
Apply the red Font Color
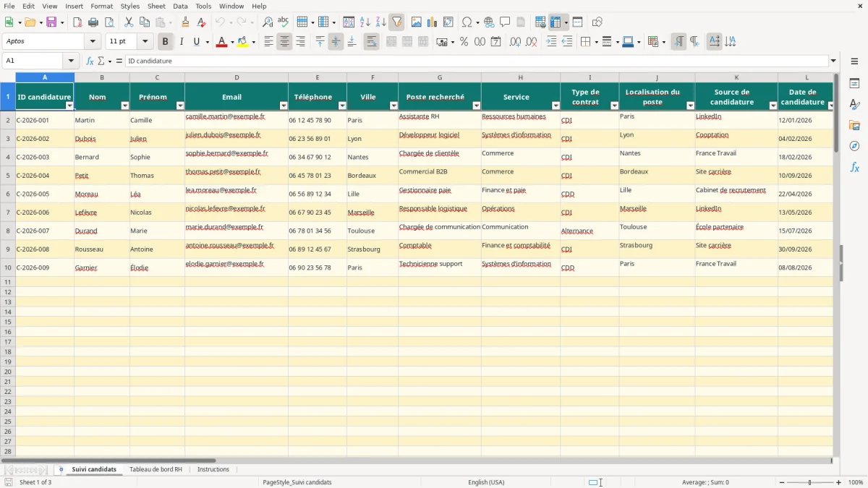point(221,42)
